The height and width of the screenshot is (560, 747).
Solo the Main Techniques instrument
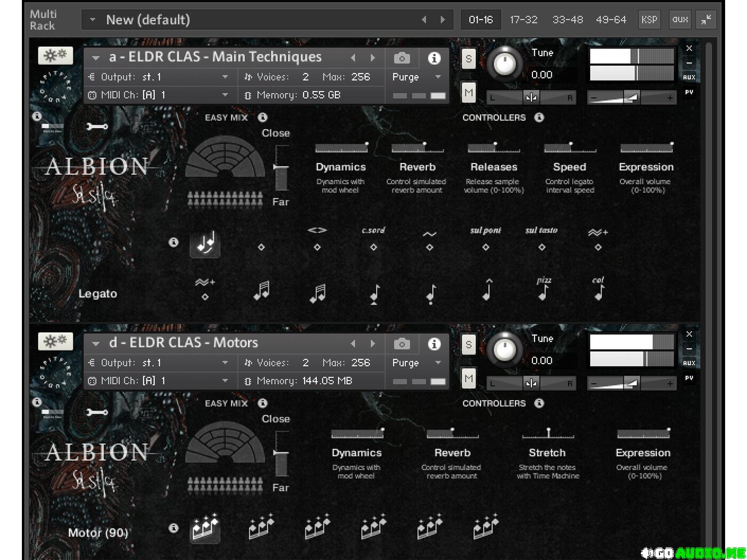[x=468, y=59]
